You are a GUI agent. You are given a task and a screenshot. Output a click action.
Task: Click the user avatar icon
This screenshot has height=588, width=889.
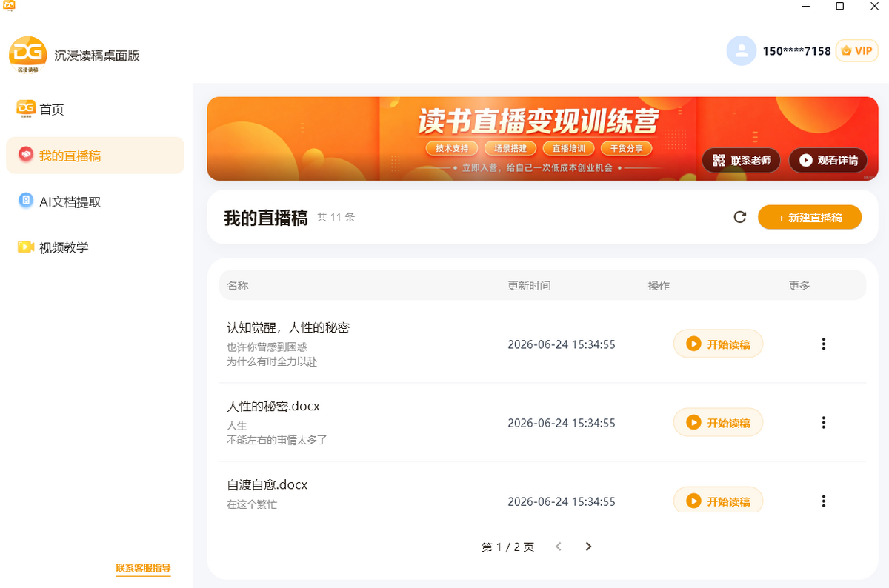[742, 50]
